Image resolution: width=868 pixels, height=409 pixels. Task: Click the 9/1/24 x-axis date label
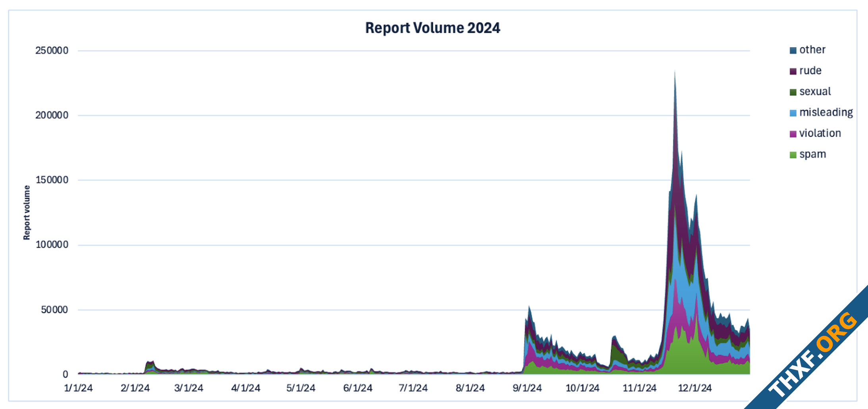(527, 388)
